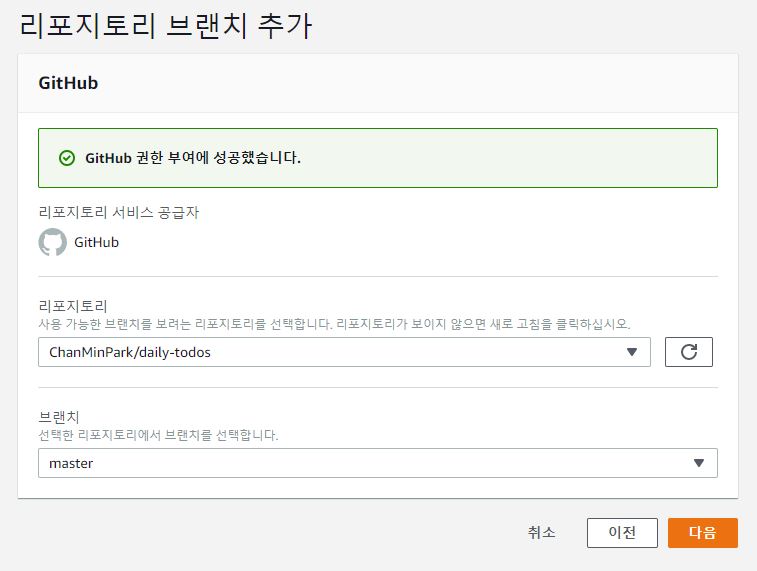Click the '리포지토리 브랜치 추가' page title

click(166, 26)
